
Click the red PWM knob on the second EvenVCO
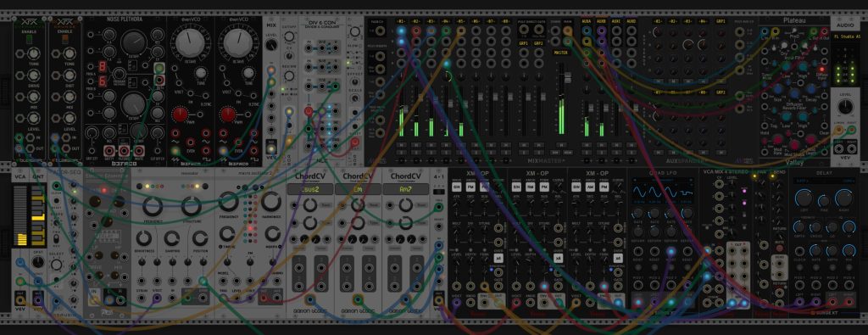227,115
